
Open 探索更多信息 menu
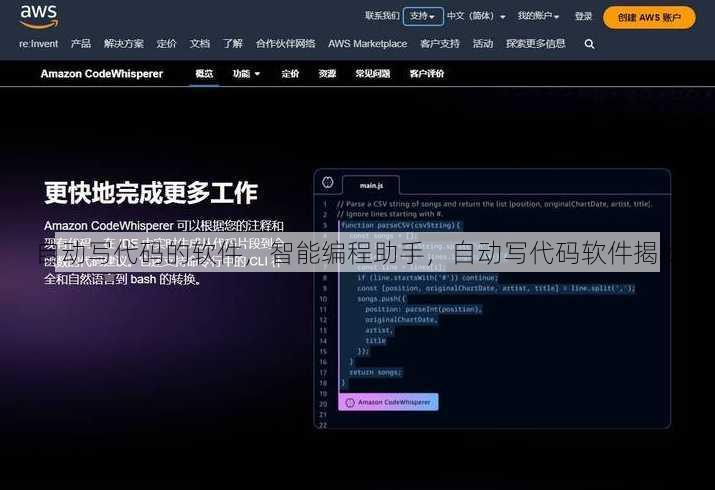tap(536, 44)
